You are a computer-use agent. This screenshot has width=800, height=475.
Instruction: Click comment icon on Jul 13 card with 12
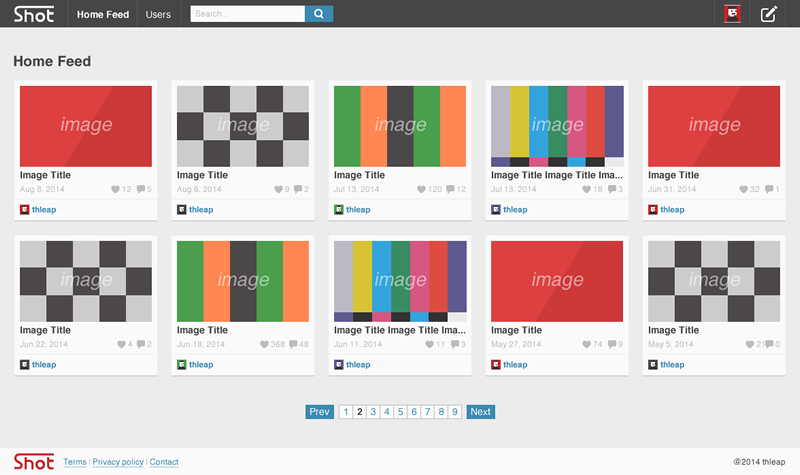pyautogui.click(x=450, y=189)
